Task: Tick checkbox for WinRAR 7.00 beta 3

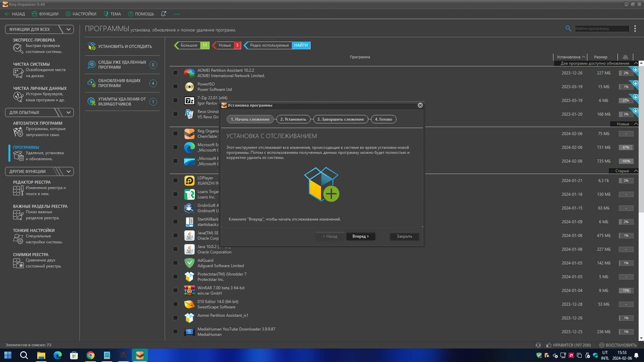Action: tap(175, 291)
